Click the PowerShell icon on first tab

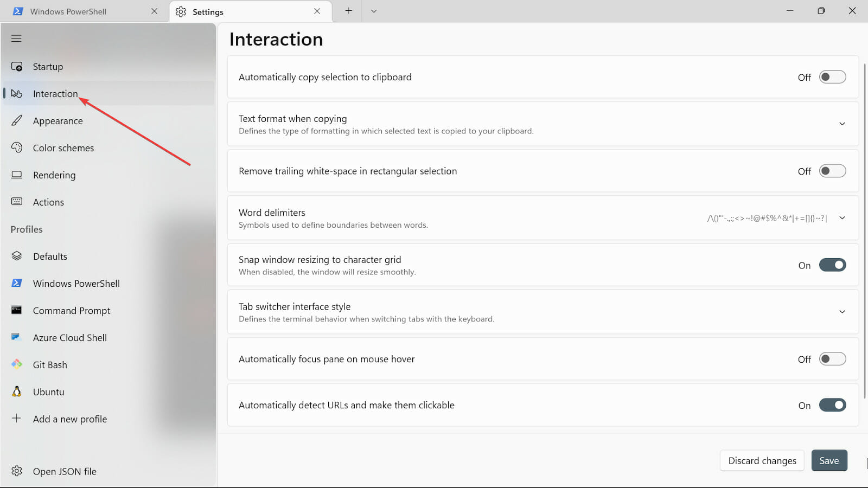click(x=18, y=11)
